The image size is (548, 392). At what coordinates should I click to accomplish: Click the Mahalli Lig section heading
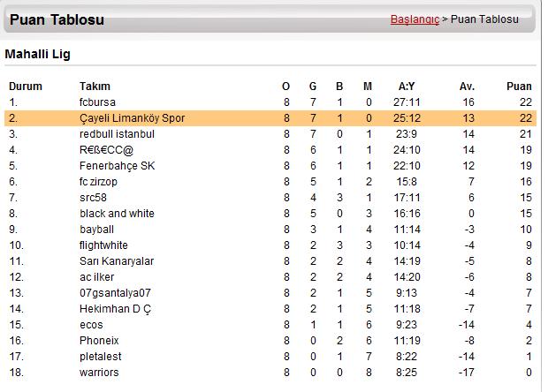pos(38,54)
